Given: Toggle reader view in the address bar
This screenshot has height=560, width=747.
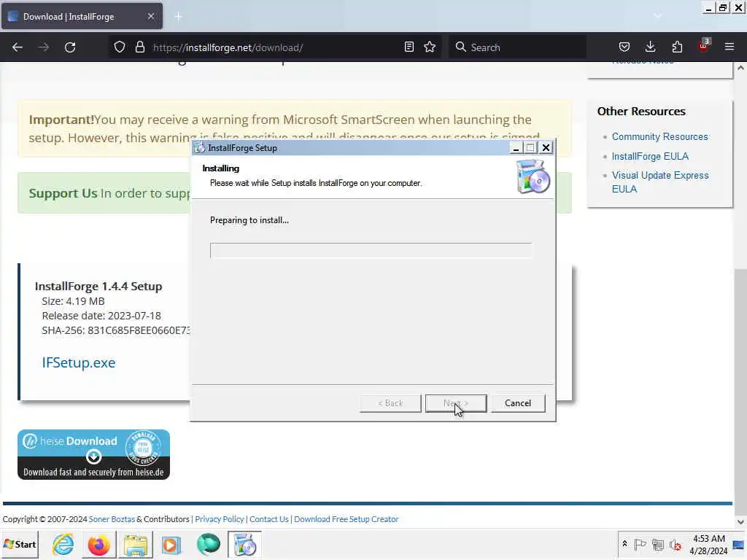Looking at the screenshot, I should (x=409, y=47).
